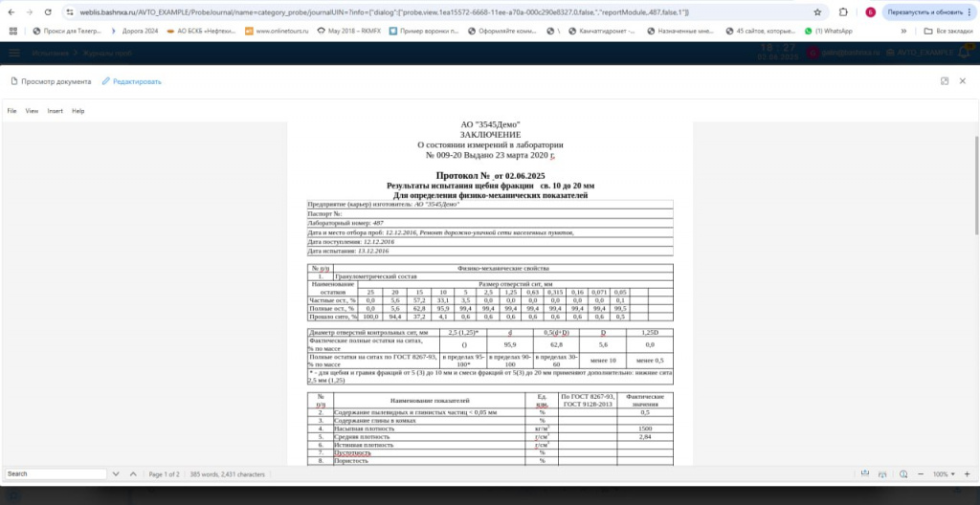Open site information icon in address bar

70,11
